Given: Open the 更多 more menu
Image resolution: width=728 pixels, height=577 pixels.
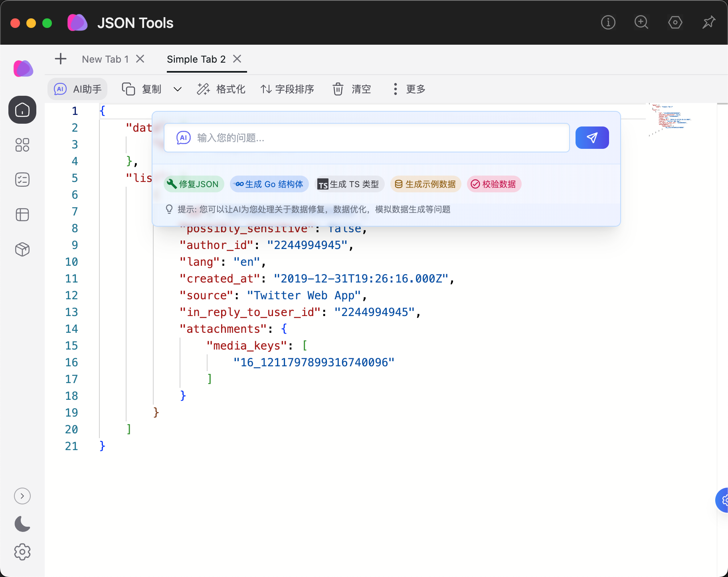Looking at the screenshot, I should pyautogui.click(x=409, y=89).
